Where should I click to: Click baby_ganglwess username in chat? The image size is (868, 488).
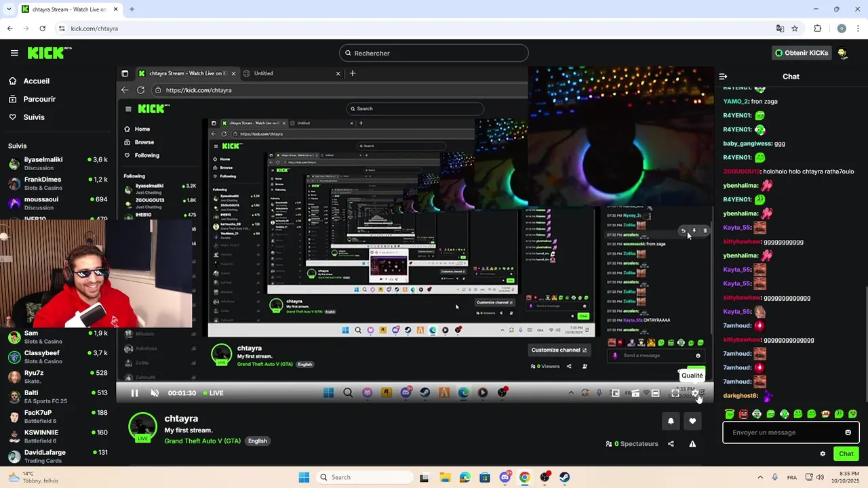(x=748, y=144)
